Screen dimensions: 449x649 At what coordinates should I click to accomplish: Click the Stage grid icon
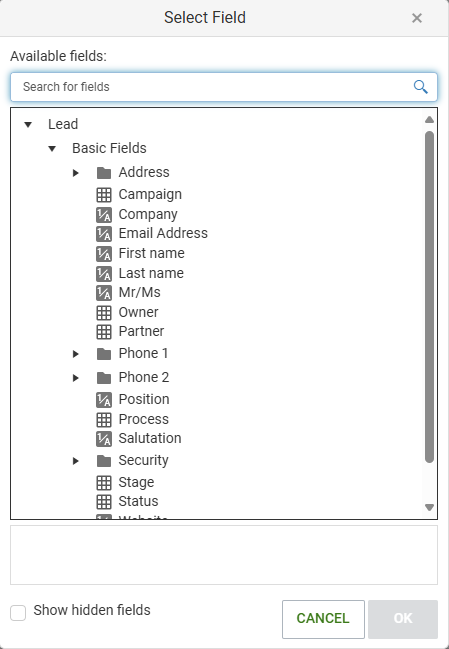pyautogui.click(x=104, y=483)
